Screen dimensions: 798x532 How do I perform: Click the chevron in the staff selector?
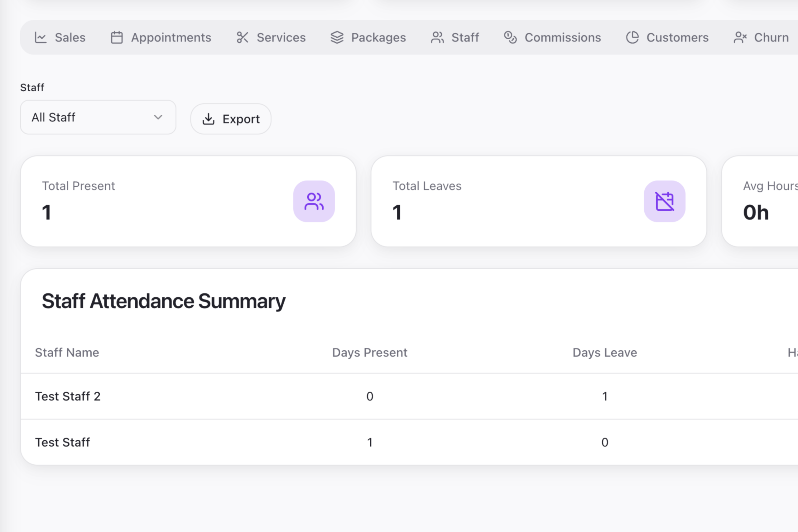[157, 117]
